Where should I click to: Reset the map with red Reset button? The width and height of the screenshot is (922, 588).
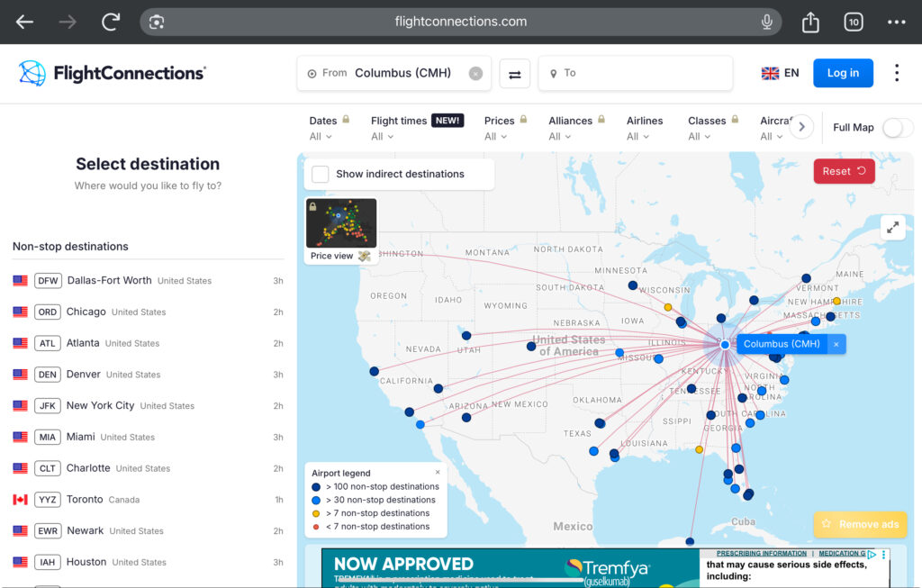click(844, 171)
